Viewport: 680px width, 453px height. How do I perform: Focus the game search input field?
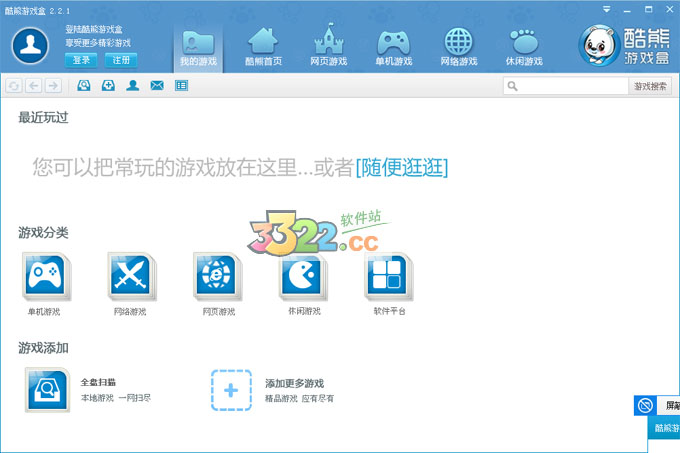[566, 86]
